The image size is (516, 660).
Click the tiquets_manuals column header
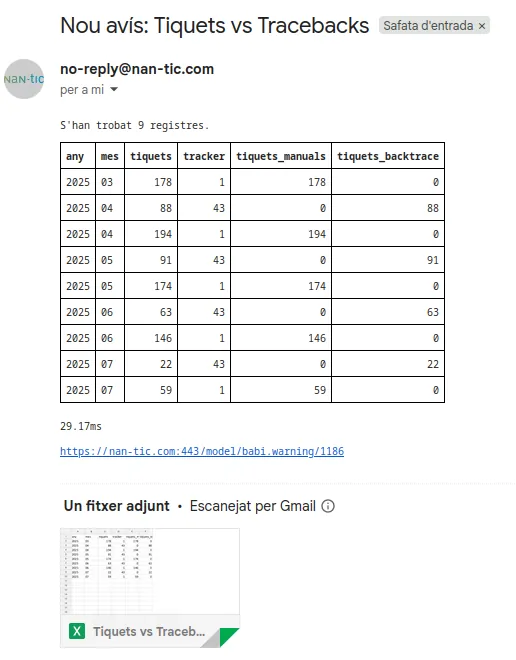pyautogui.click(x=281, y=156)
